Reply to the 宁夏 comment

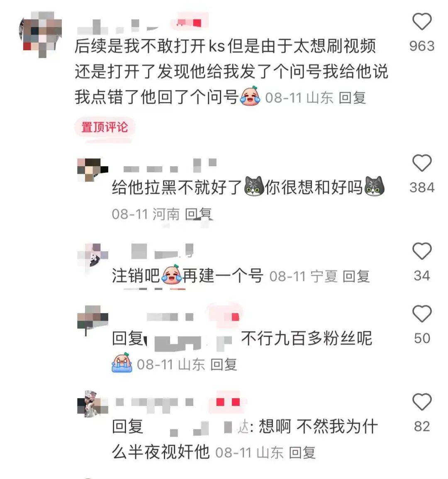coord(356,277)
